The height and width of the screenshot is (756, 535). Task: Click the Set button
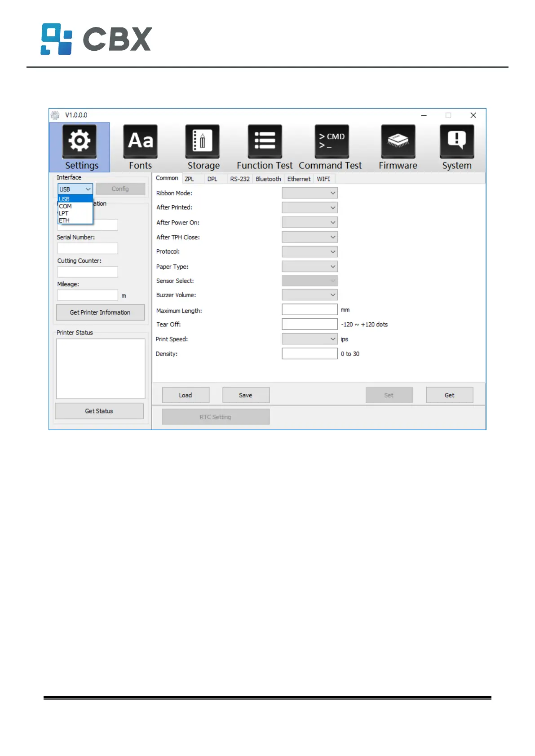point(389,395)
